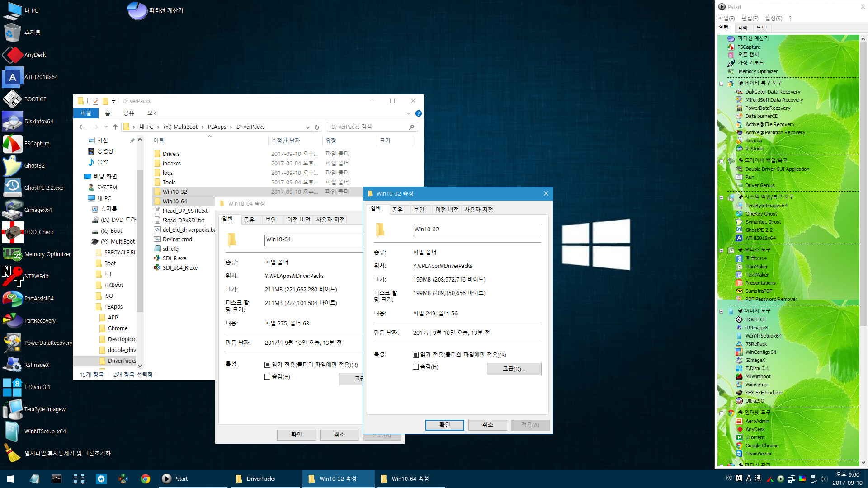Screen dimensions: 868x488
Task: Click 고급(D)... button in Win10-32 properties
Action: pyautogui.click(x=514, y=369)
